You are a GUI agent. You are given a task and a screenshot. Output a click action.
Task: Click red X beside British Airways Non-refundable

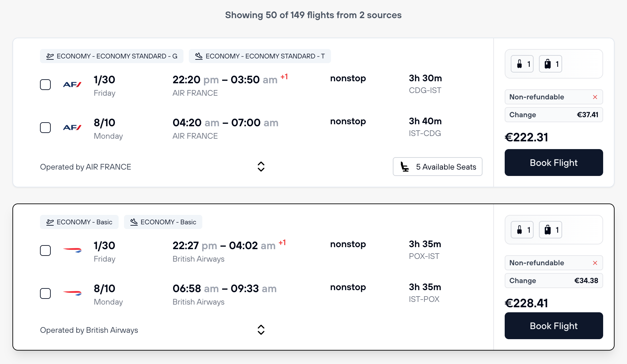tap(595, 263)
